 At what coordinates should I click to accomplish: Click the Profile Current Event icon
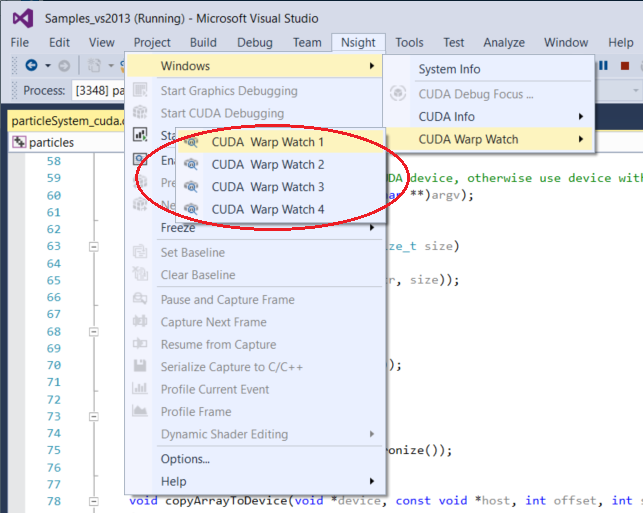tap(140, 388)
